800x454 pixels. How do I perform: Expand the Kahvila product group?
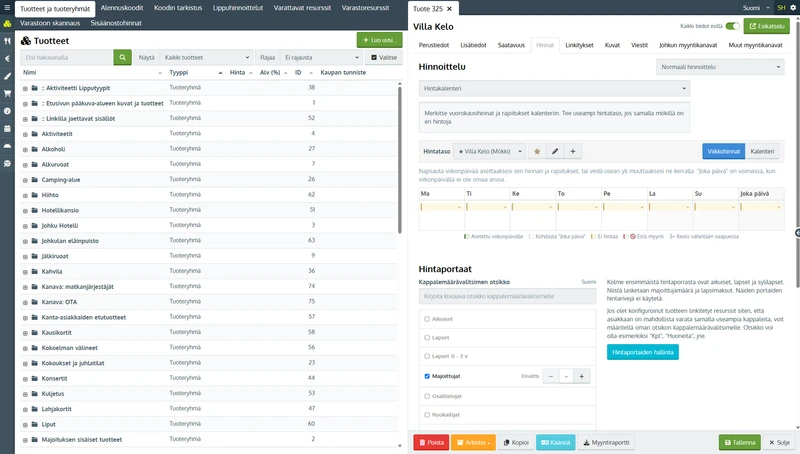(x=25, y=272)
